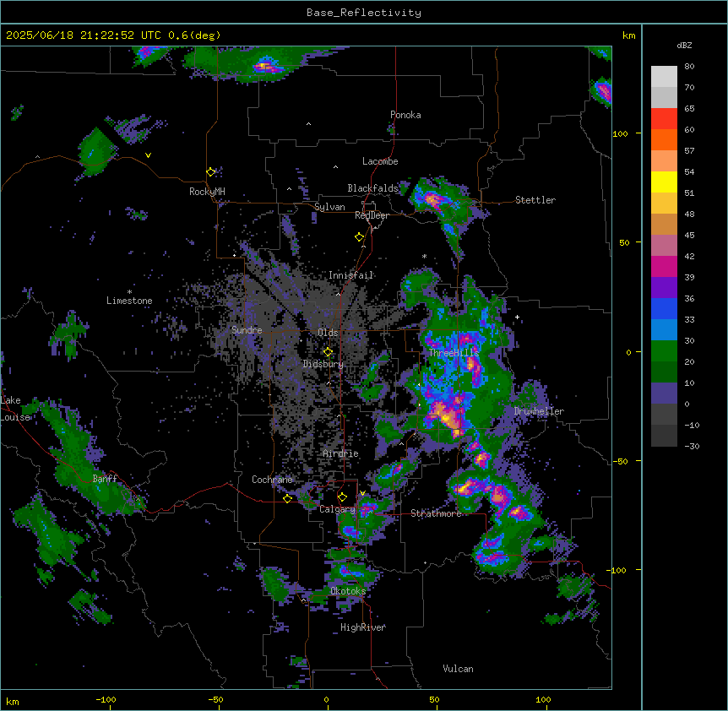Image resolution: width=728 pixels, height=711 pixels.
Task: Click the 0.6(deg) elevation angle text
Action: (194, 35)
